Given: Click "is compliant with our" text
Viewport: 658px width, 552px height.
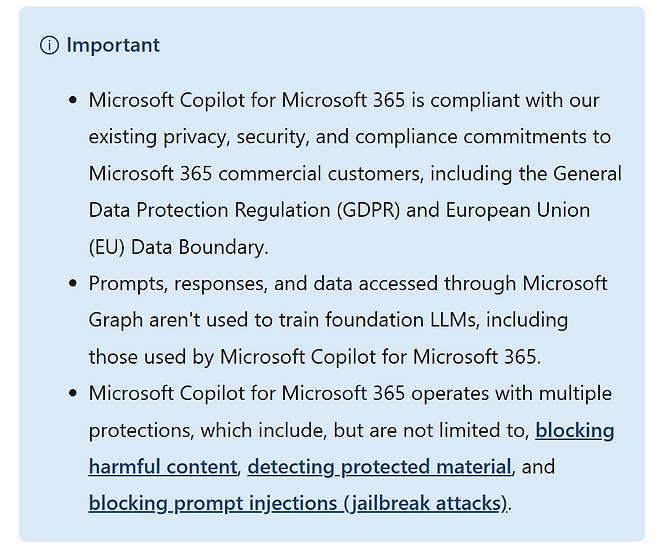Looking at the screenshot, I should 531,101.
